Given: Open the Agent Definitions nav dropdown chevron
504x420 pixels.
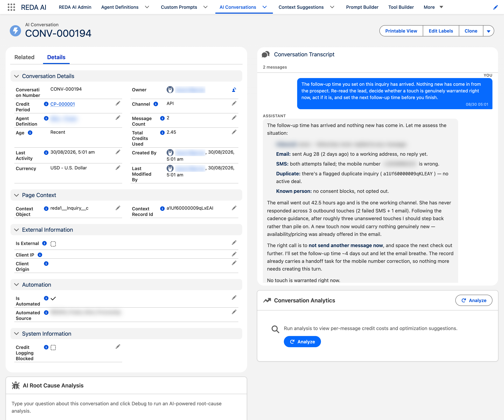Looking at the screenshot, I should click(x=147, y=7).
